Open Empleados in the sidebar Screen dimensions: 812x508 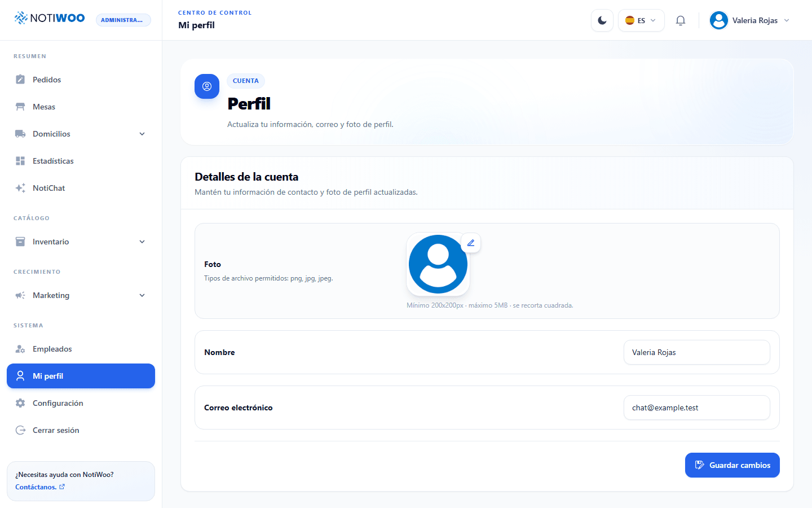(81, 349)
